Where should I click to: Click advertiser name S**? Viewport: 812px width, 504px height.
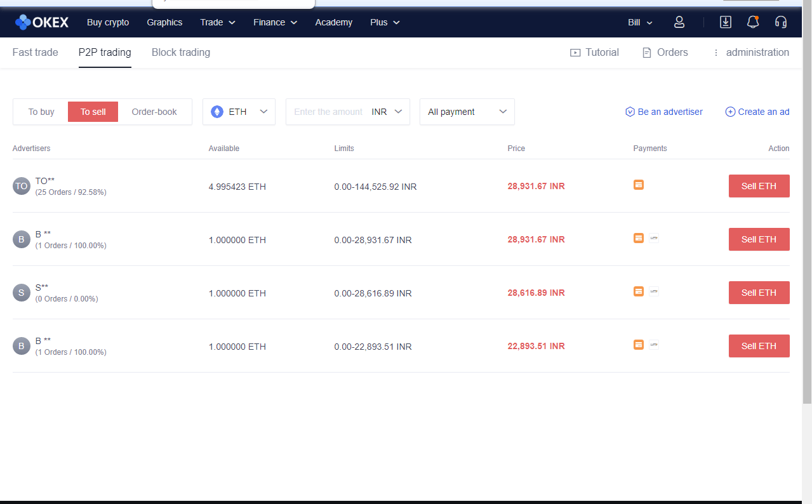tap(42, 288)
